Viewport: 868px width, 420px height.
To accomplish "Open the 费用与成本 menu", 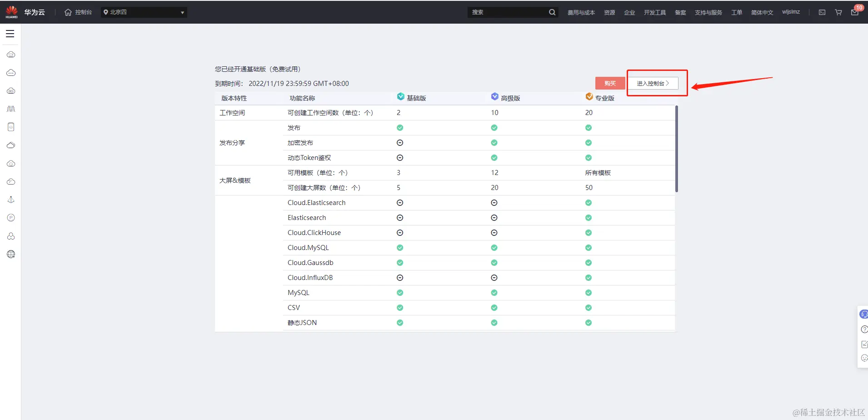I will point(581,12).
